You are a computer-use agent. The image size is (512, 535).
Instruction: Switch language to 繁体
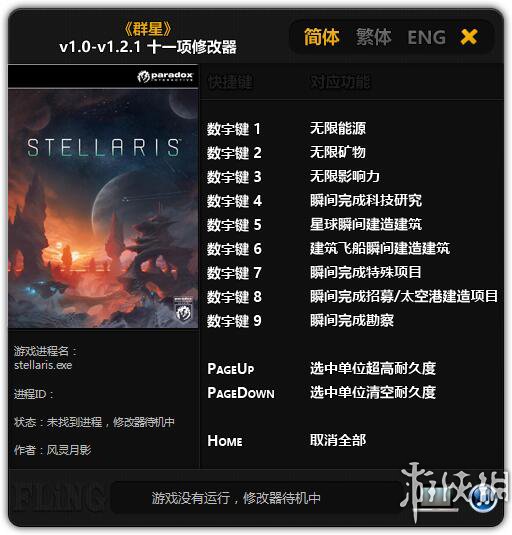click(x=374, y=37)
